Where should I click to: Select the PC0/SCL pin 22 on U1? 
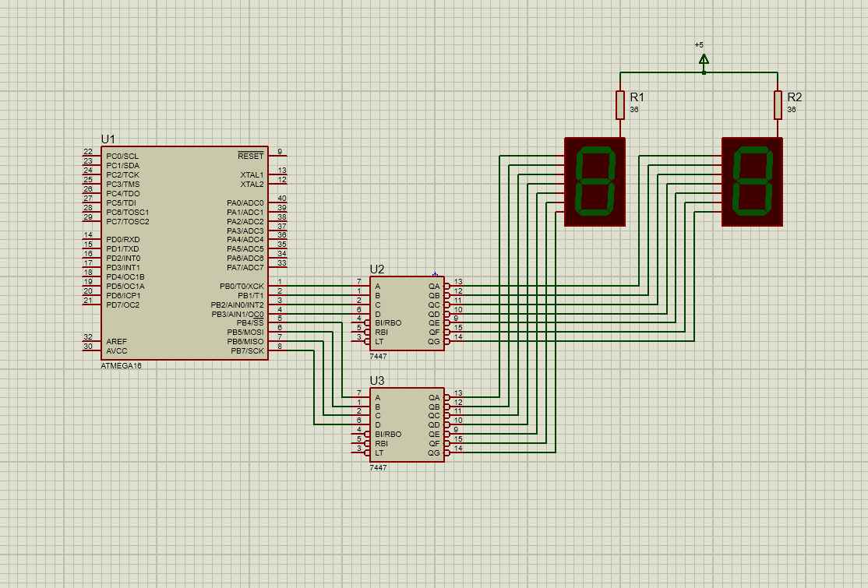(91, 156)
